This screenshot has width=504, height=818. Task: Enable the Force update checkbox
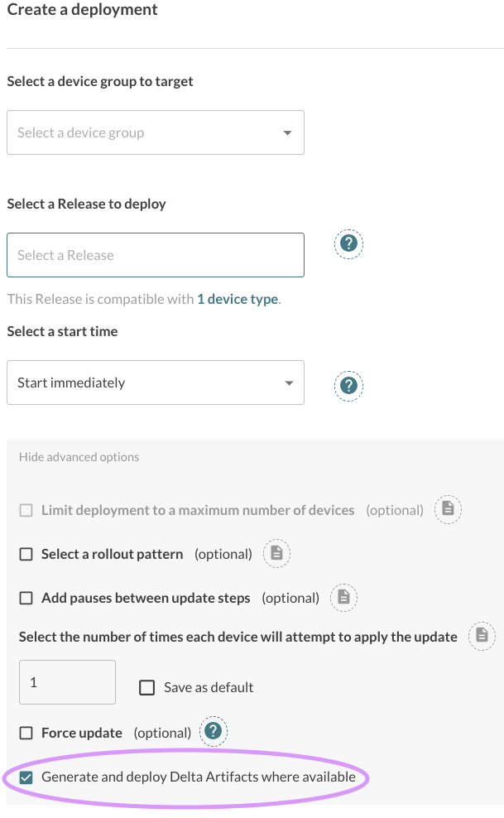click(26, 734)
